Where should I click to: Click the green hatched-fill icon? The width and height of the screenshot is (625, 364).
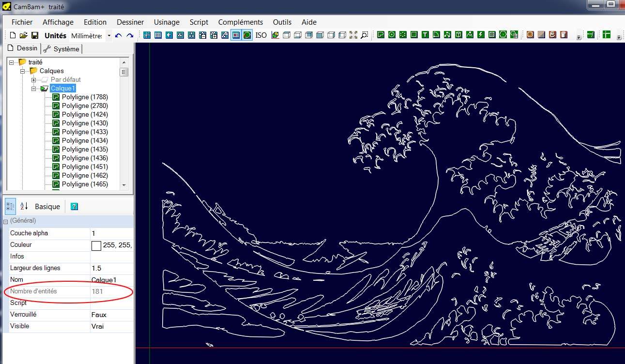[492, 35]
